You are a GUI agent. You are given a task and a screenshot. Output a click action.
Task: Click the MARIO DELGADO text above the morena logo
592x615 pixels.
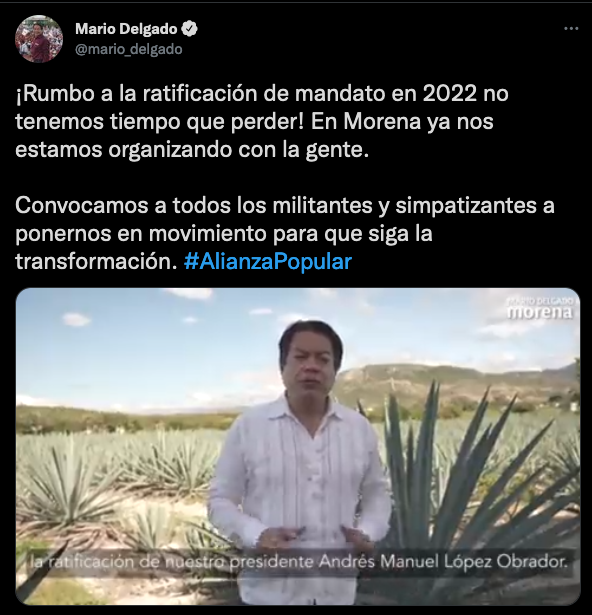tap(540, 301)
